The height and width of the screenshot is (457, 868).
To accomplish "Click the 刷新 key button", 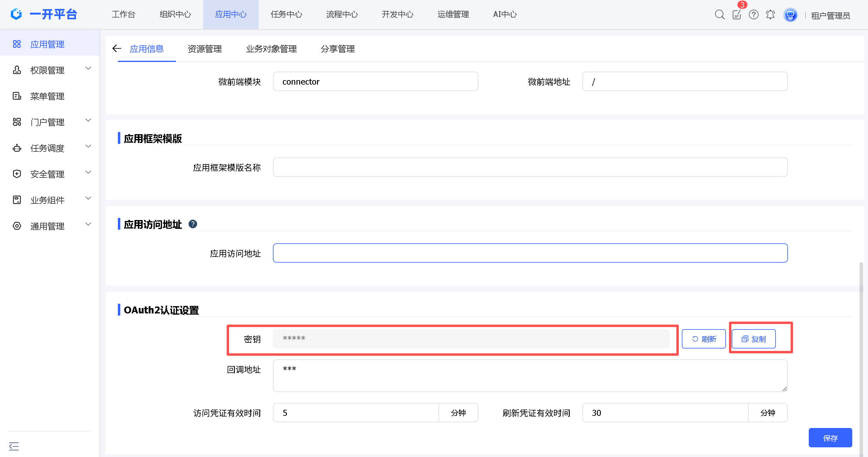I will point(704,339).
